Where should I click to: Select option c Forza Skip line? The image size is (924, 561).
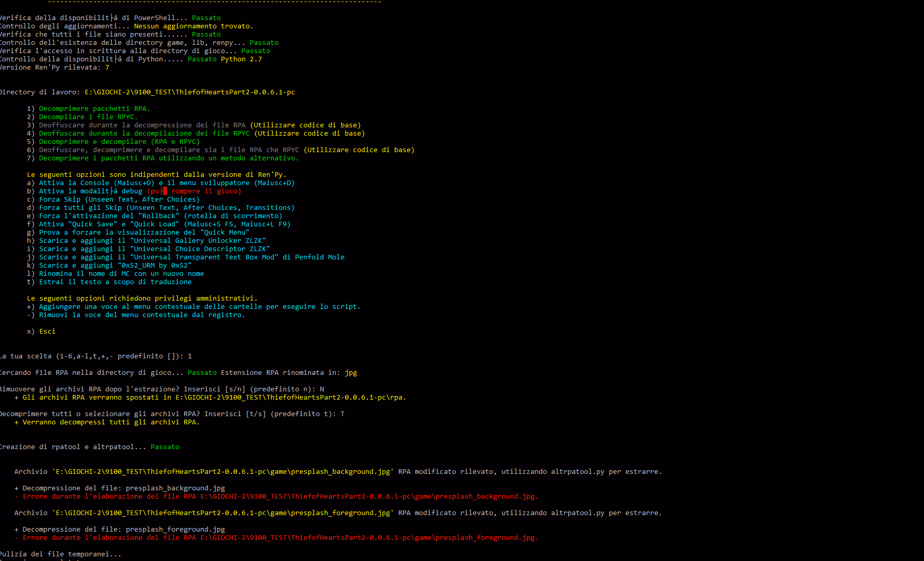pyautogui.click(x=119, y=200)
